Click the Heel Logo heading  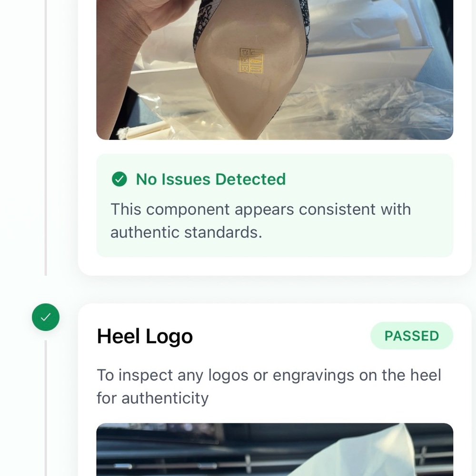[x=145, y=337]
